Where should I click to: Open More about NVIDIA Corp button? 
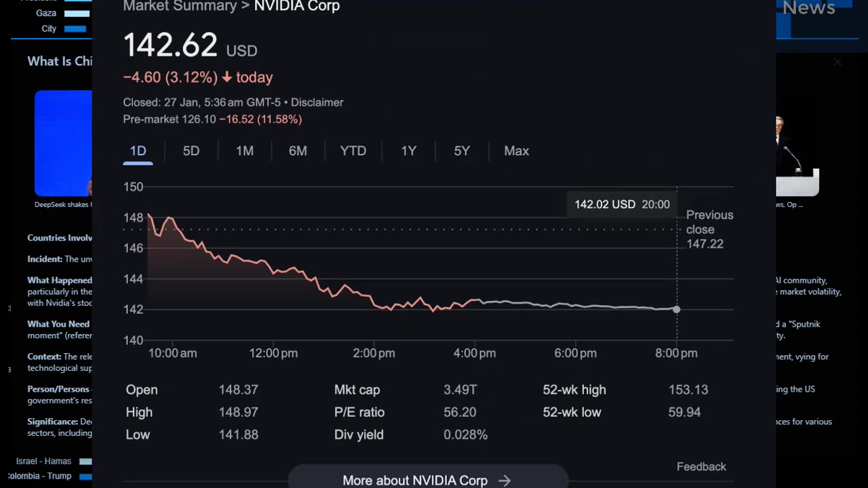[427, 477]
